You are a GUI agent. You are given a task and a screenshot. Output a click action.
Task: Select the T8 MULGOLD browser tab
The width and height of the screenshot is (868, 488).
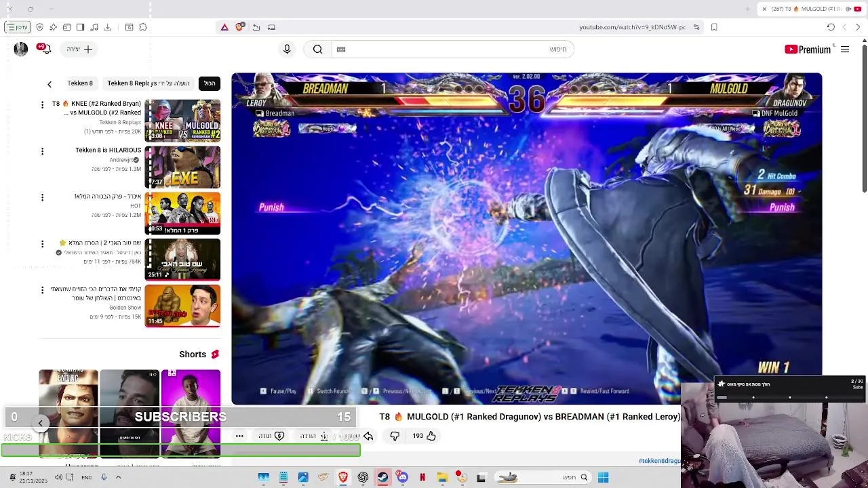pos(811,9)
